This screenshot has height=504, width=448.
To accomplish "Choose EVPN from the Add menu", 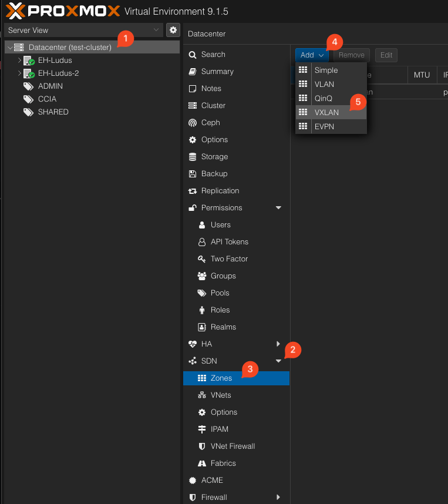I will [331, 127].
